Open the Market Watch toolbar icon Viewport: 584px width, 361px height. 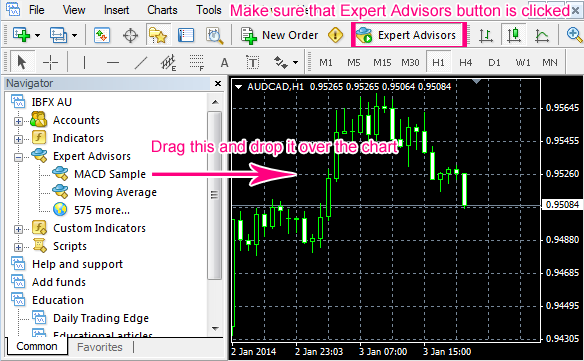tap(101, 35)
